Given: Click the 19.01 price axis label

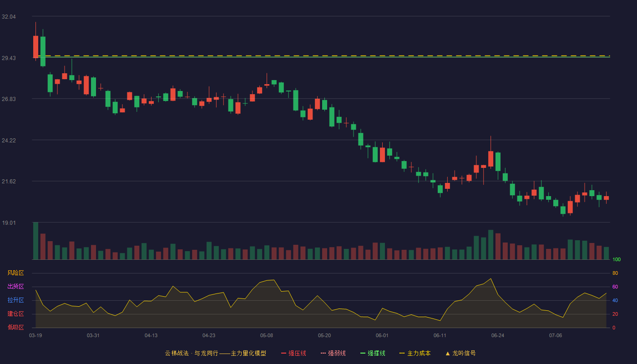Looking at the screenshot, I should point(9,223).
